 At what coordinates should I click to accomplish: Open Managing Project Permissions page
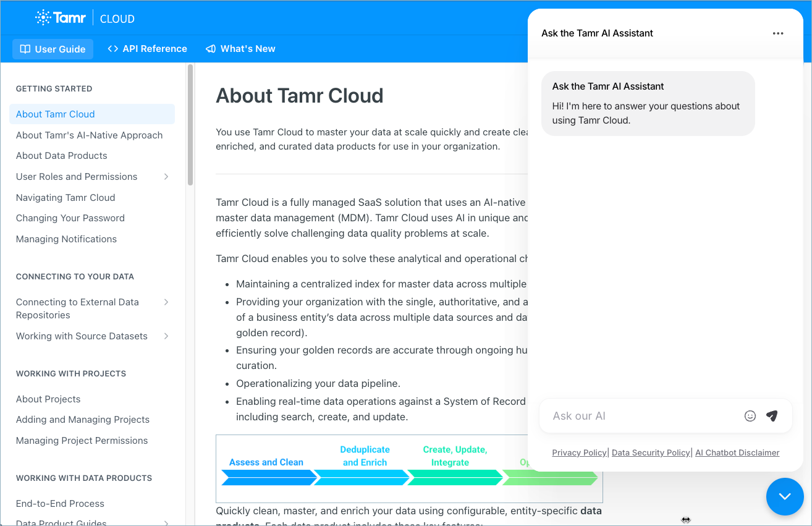(82, 441)
